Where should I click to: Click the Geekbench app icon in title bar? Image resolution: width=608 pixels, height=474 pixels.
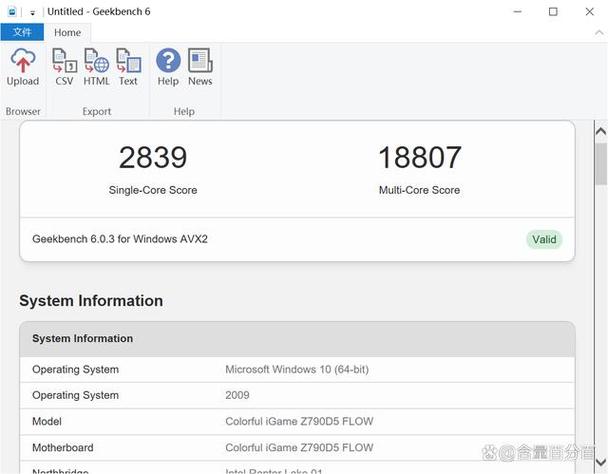coord(12,12)
